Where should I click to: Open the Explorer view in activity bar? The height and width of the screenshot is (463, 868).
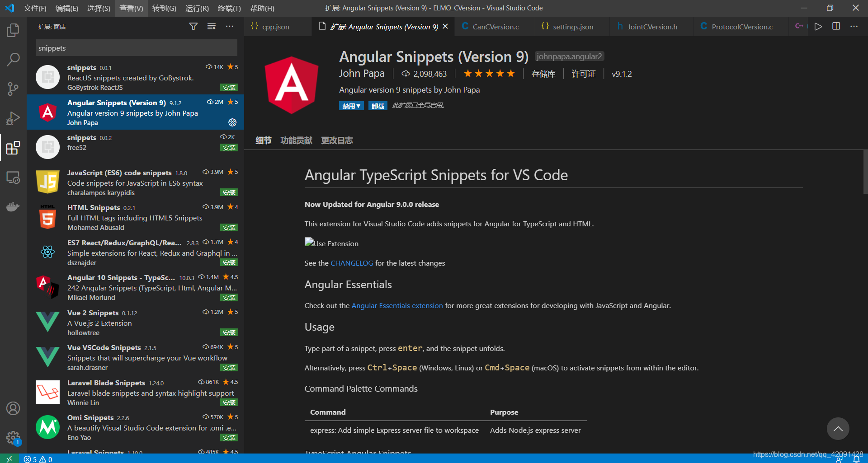click(13, 31)
